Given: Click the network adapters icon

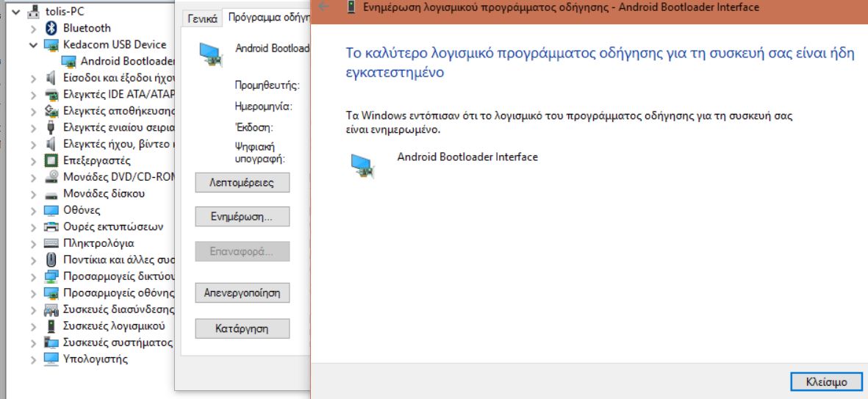Looking at the screenshot, I should tap(51, 277).
